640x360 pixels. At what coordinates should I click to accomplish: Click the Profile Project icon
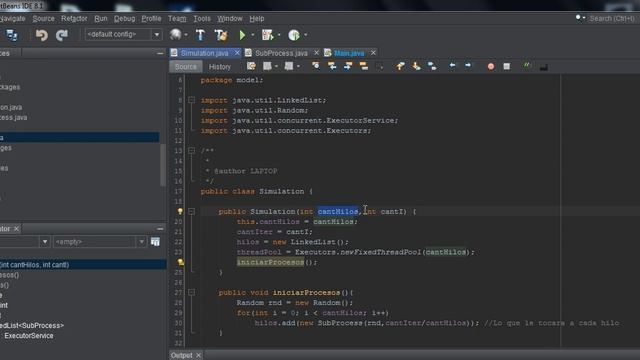coord(294,35)
